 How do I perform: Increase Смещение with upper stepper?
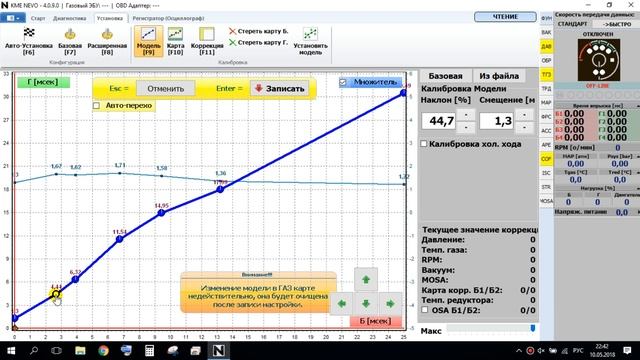pyautogui.click(x=524, y=115)
